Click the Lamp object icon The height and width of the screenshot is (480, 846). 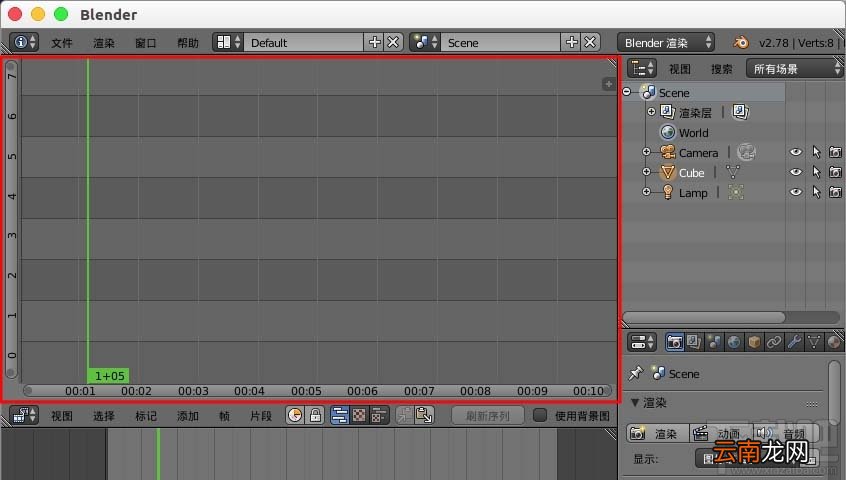point(668,193)
